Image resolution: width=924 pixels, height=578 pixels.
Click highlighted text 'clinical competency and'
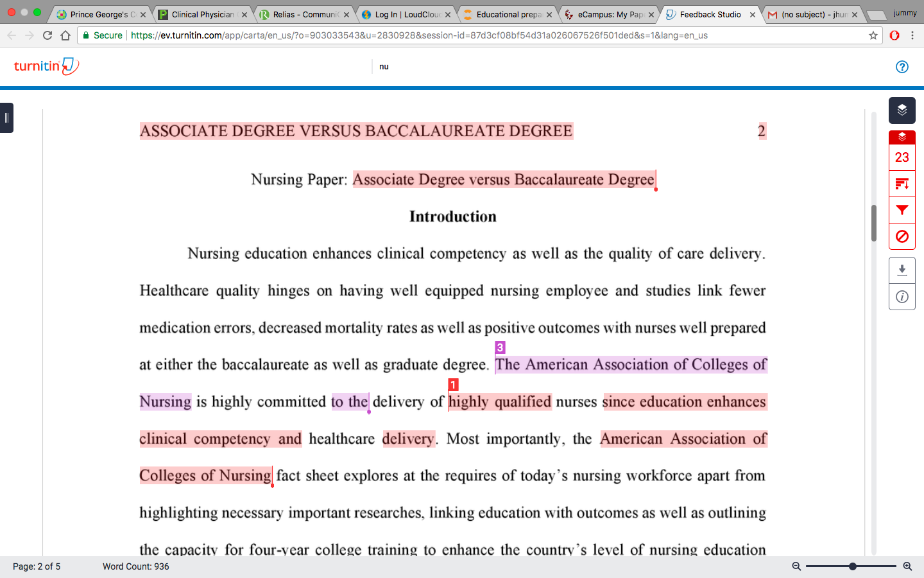point(220,439)
